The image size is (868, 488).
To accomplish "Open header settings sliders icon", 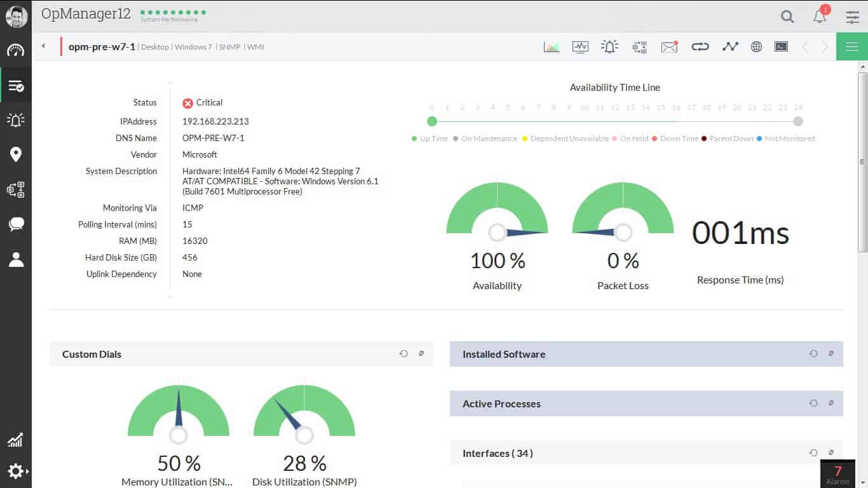I will pyautogui.click(x=853, y=17).
